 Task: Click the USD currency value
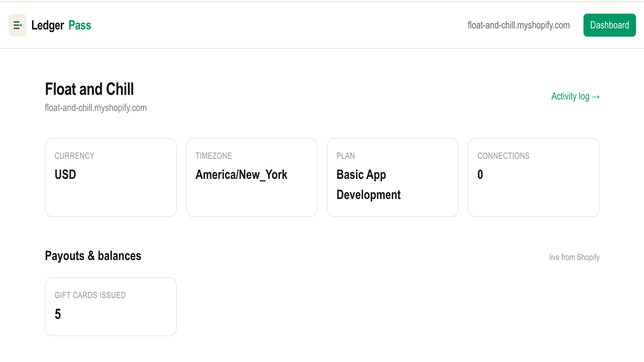pyautogui.click(x=65, y=175)
